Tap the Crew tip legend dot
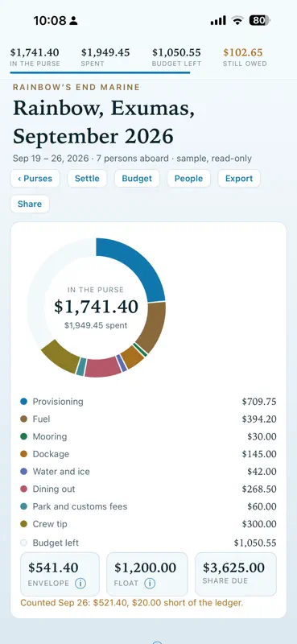This screenshot has height=644, width=297. tap(24, 524)
